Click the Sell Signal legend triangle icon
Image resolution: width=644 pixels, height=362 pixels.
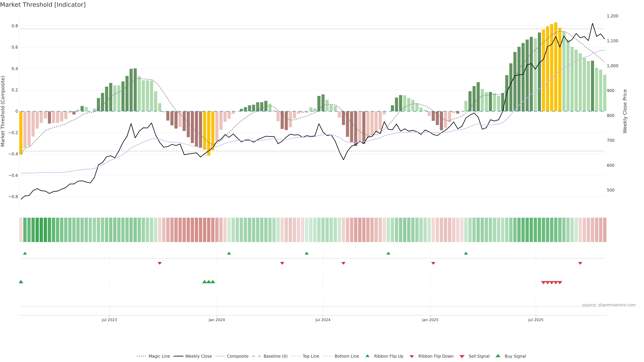click(462, 356)
